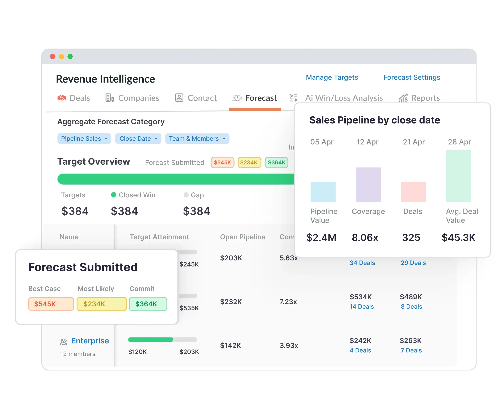The image size is (504, 420).
Task: Expand the Pipeline Sales dropdown
Action: (x=84, y=139)
